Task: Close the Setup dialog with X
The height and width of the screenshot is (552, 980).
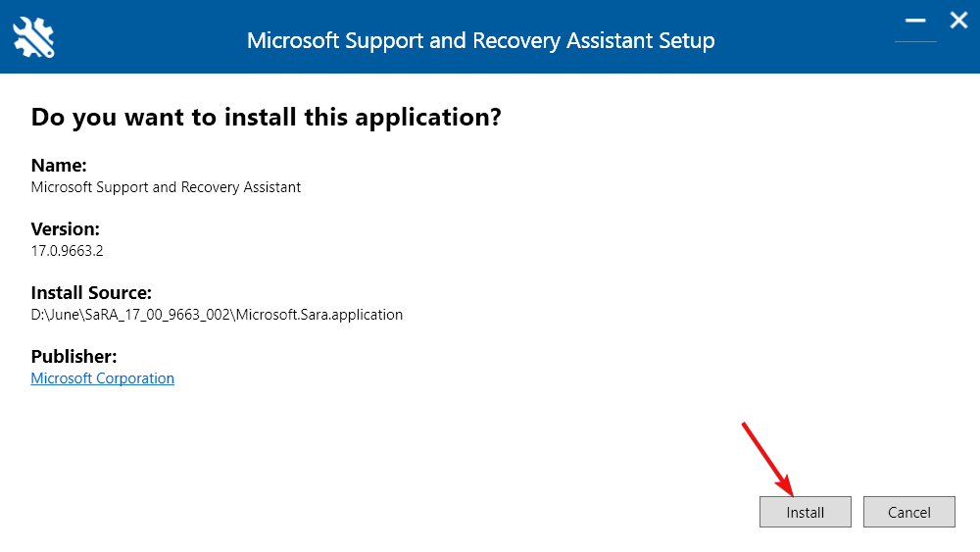Action: (958, 21)
